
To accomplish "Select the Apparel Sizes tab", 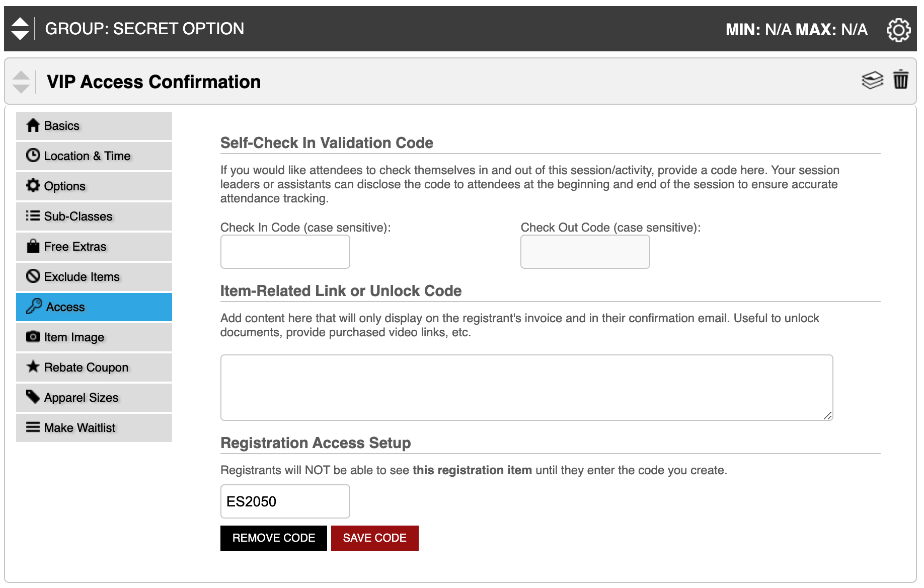I will tap(94, 398).
